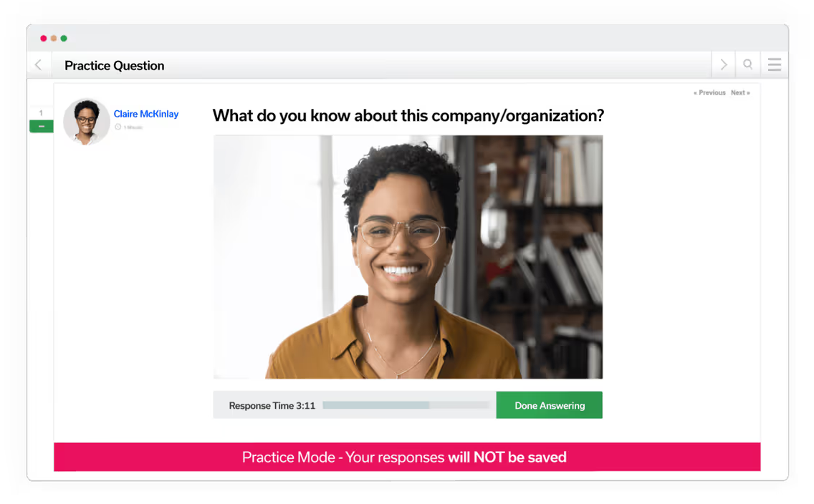This screenshot has width=814, height=504.
Task: Open Claire McKinlay's profile name link
Action: [146, 114]
